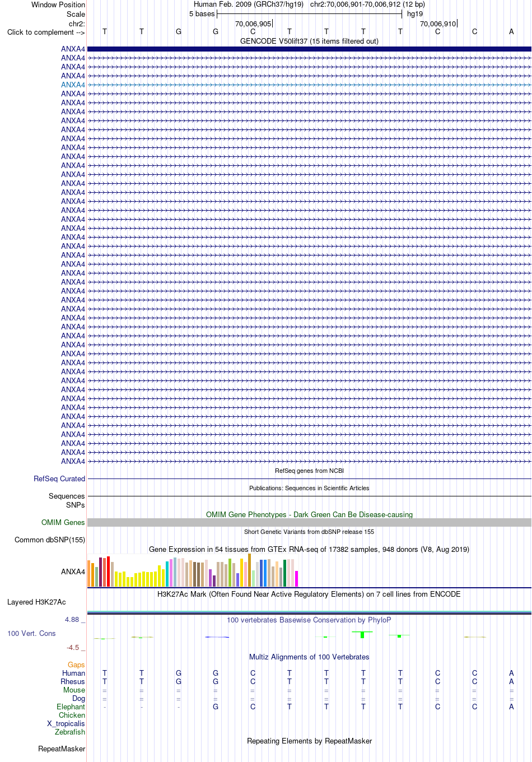Select the Chicken species label

pyautogui.click(x=72, y=715)
